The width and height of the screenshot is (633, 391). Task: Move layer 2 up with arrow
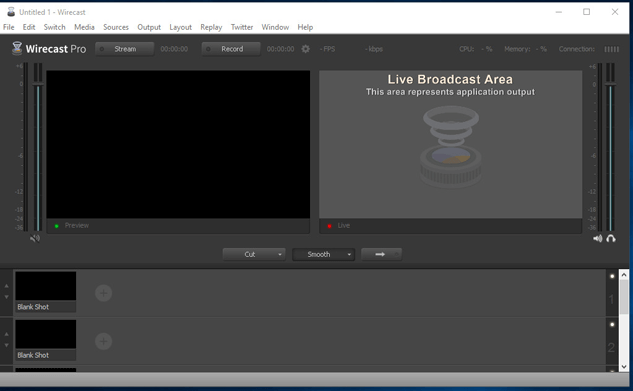(x=6, y=334)
